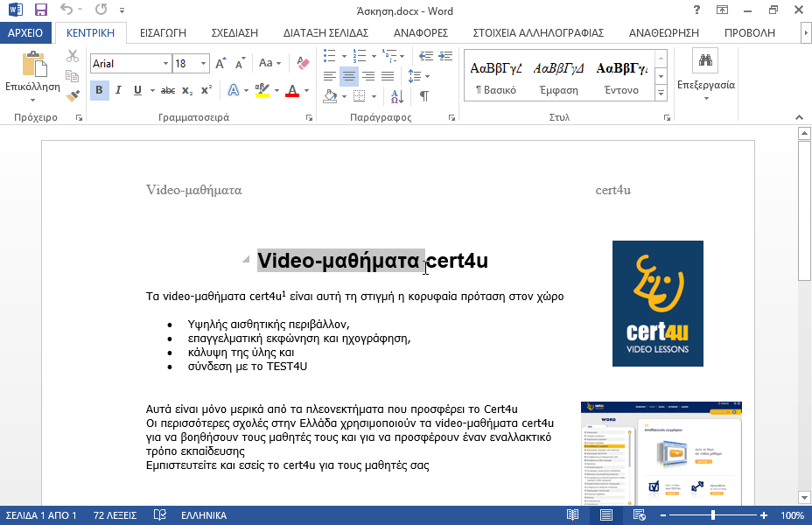Click the Paste clipboard icon

34,64
